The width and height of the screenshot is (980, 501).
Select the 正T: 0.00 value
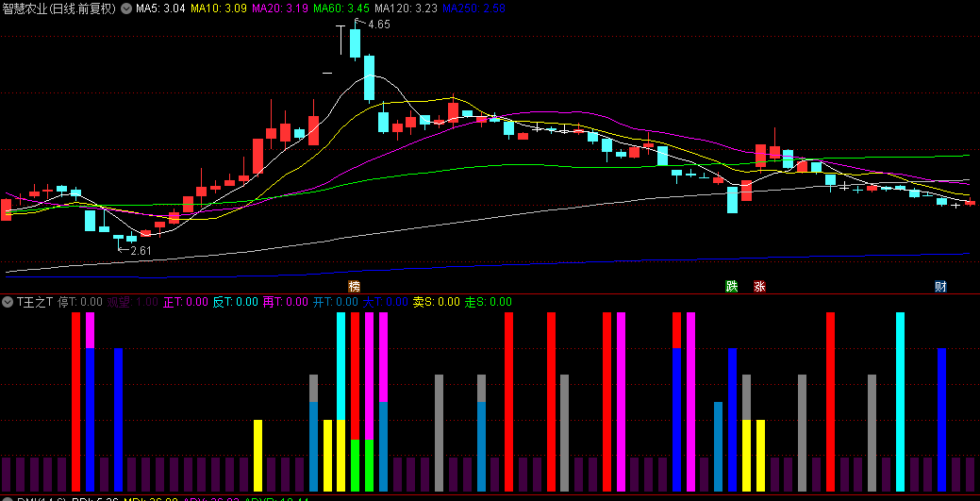[x=186, y=302]
